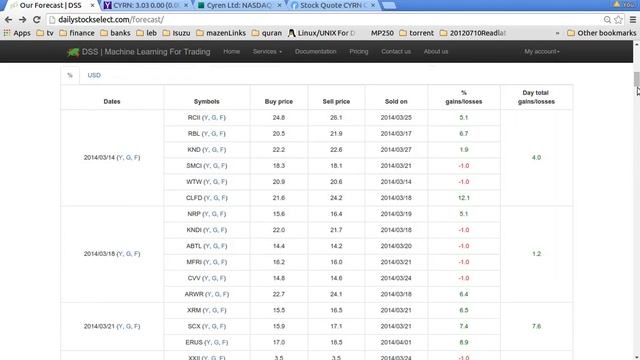640x360 pixels.
Task: Open the 20120710Readlat bookmarks folder
Action: tap(473, 33)
